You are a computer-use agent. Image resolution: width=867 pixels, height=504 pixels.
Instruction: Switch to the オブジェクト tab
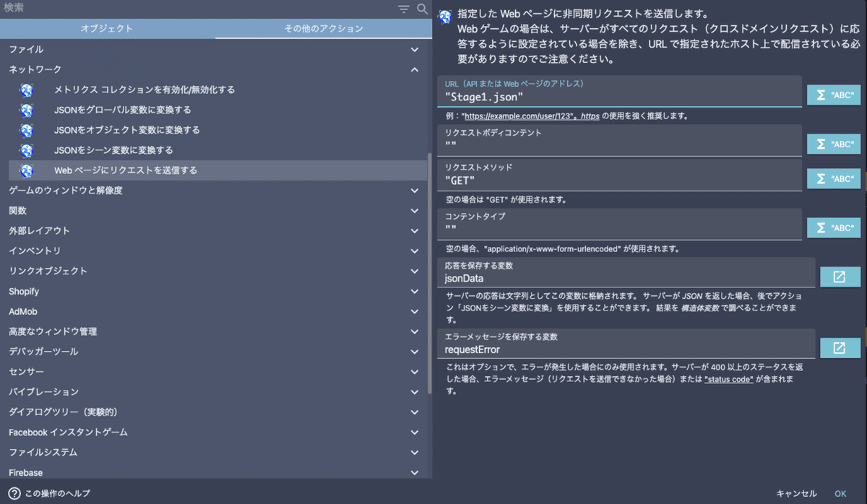[108, 29]
